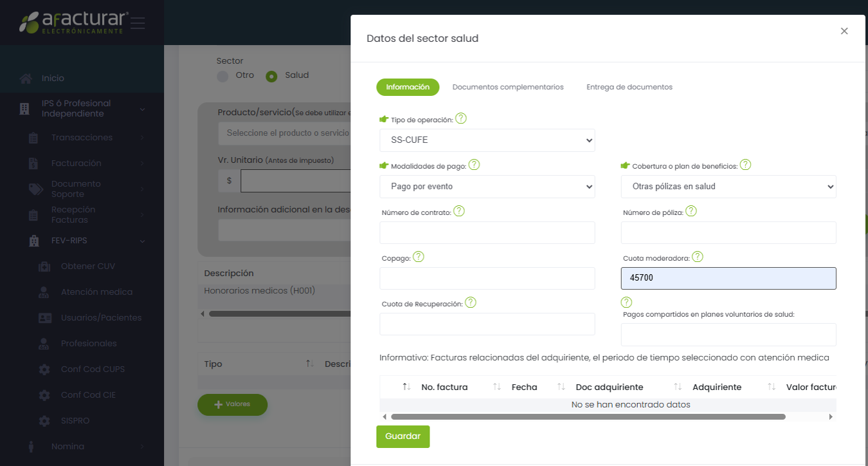Viewport: 868px width, 466px height.
Task: Collapse the FEV-RIPS submenu
Action: coord(142,241)
